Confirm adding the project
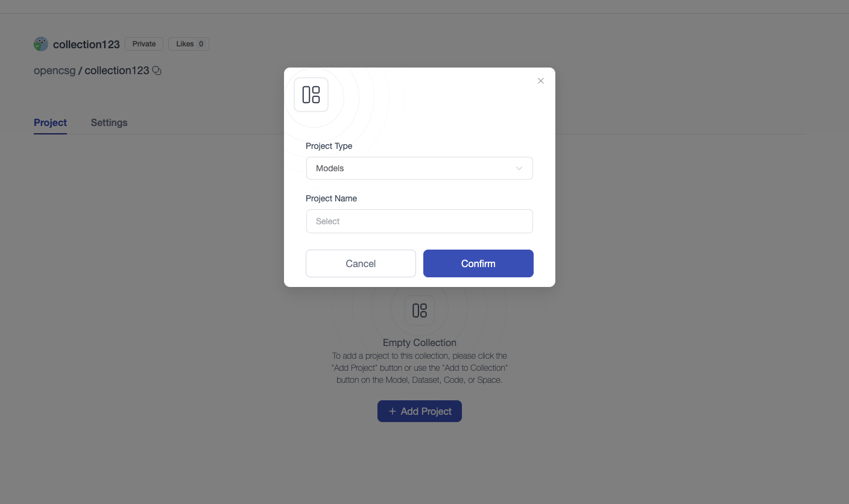The height and width of the screenshot is (504, 849). tap(478, 263)
